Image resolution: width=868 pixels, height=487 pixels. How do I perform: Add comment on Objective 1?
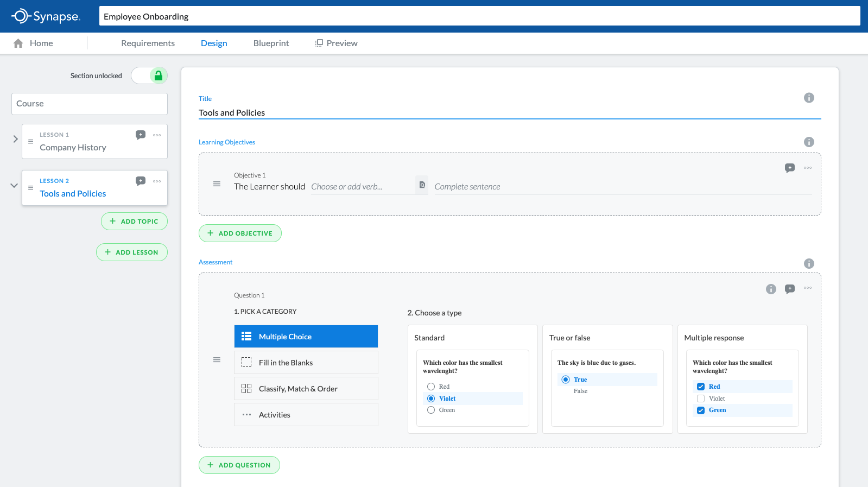point(790,168)
